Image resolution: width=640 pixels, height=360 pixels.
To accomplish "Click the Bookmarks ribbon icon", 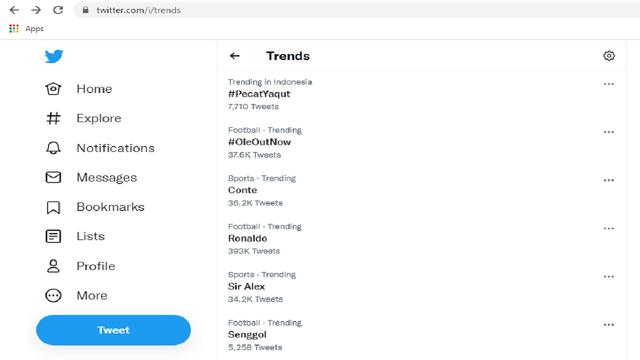I will click(53, 207).
